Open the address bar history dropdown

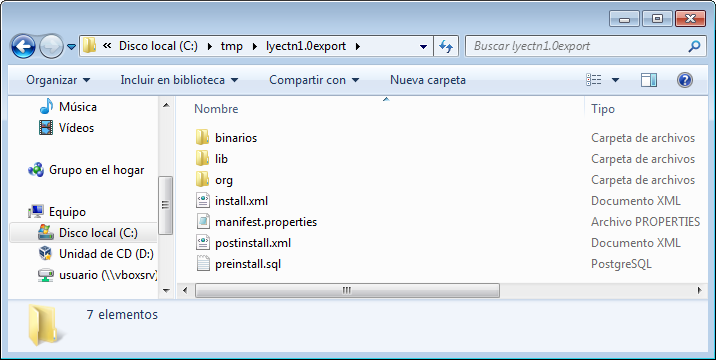(x=423, y=47)
